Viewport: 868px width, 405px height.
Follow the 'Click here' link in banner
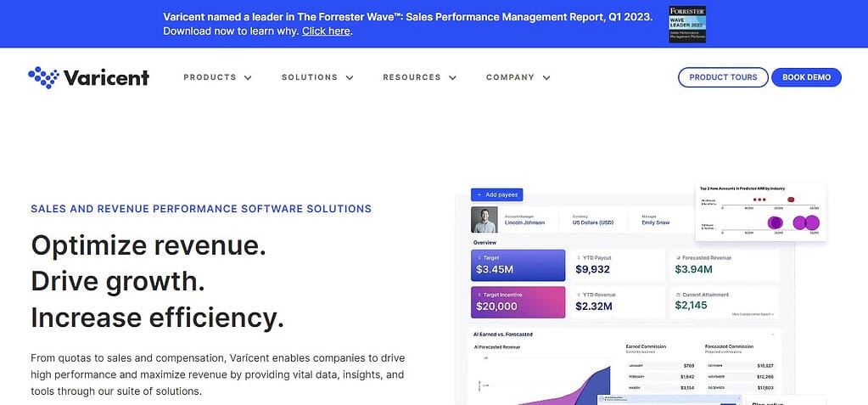[326, 31]
